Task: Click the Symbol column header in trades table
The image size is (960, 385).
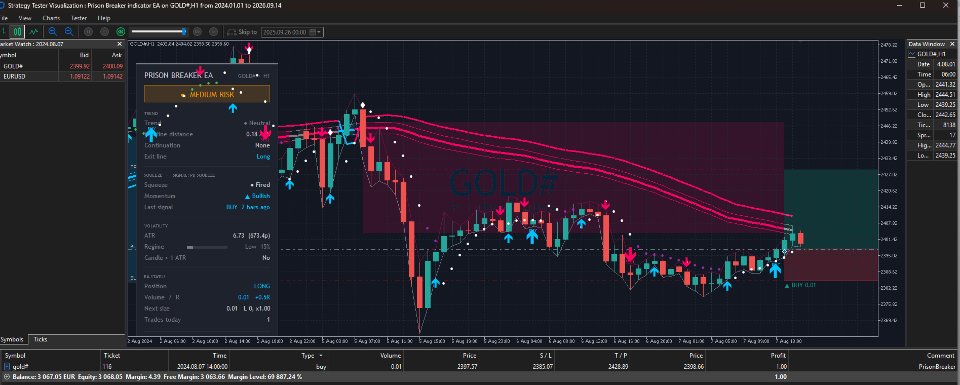Action: tap(15, 355)
